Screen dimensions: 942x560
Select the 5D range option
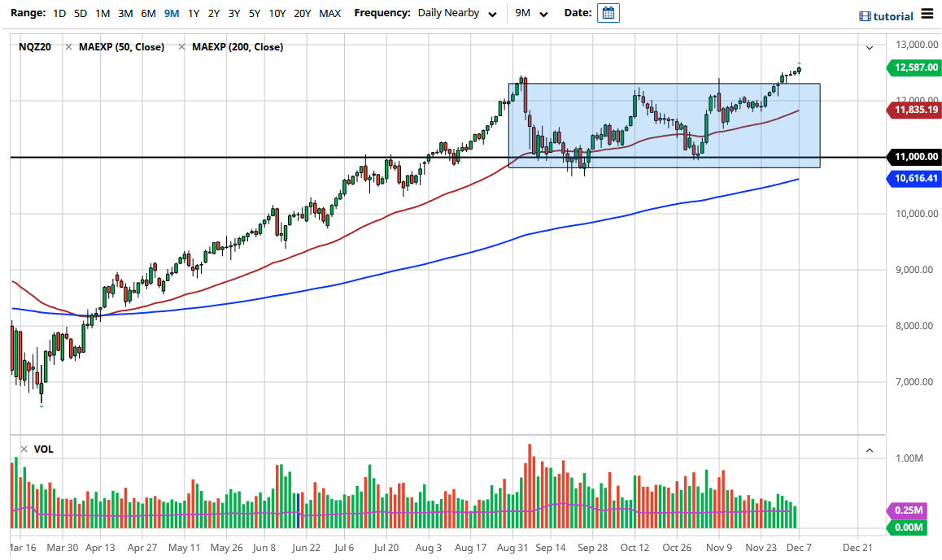click(x=80, y=13)
